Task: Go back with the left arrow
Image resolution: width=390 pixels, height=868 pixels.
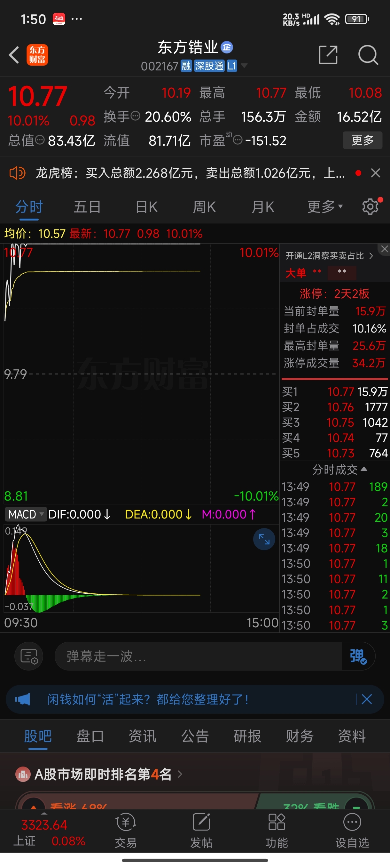Action: click(14, 55)
